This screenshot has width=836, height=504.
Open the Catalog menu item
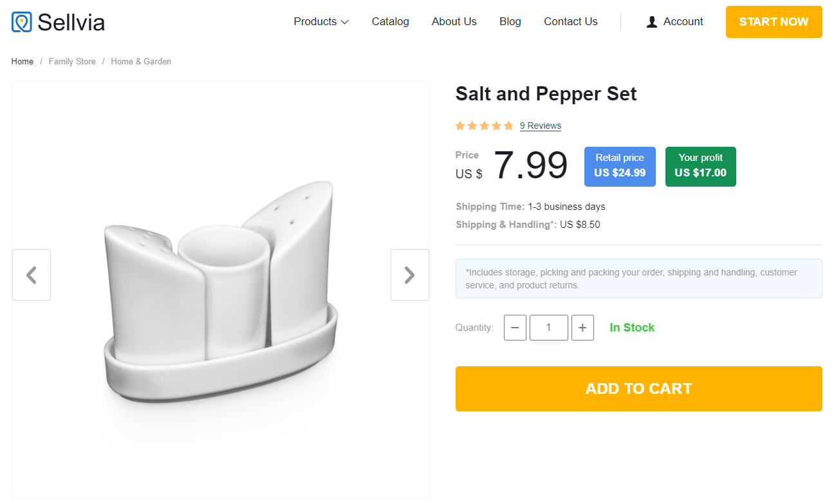(x=390, y=22)
